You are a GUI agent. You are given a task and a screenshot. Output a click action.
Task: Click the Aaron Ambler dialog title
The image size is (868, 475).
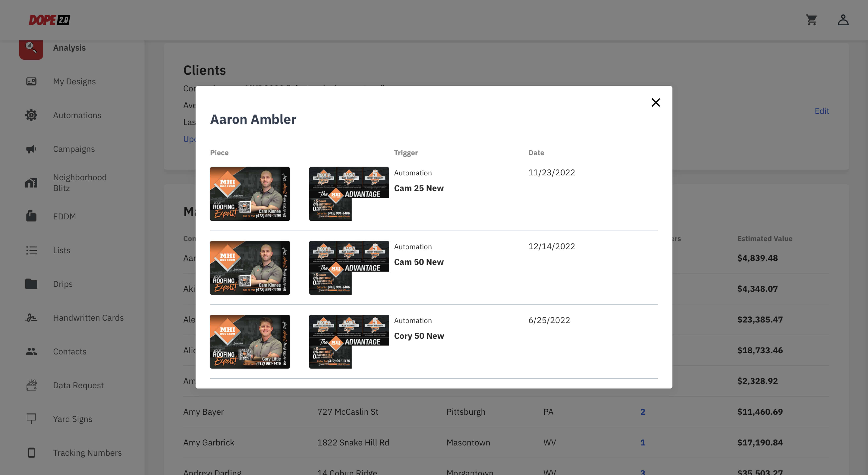pos(253,119)
